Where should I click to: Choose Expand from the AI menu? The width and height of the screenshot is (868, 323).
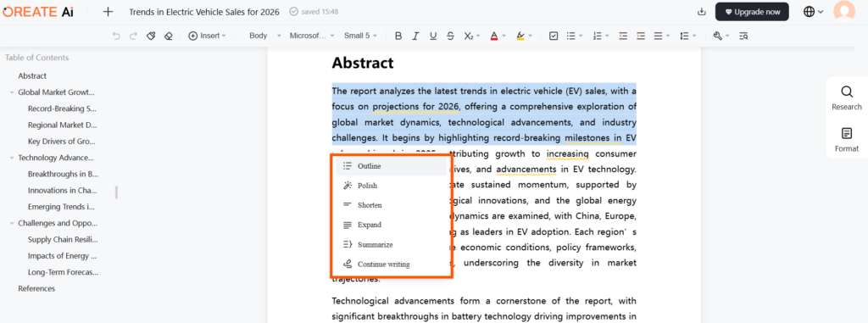(391, 225)
